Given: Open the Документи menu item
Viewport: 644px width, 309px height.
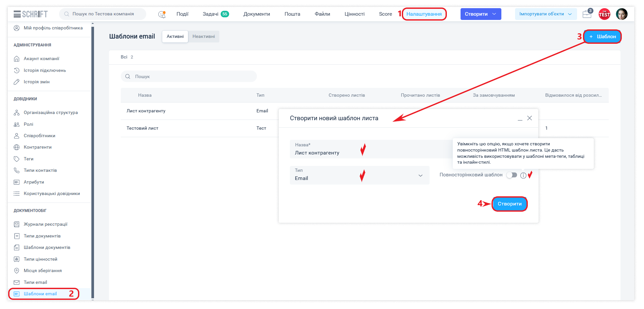Looking at the screenshot, I should pyautogui.click(x=257, y=14).
